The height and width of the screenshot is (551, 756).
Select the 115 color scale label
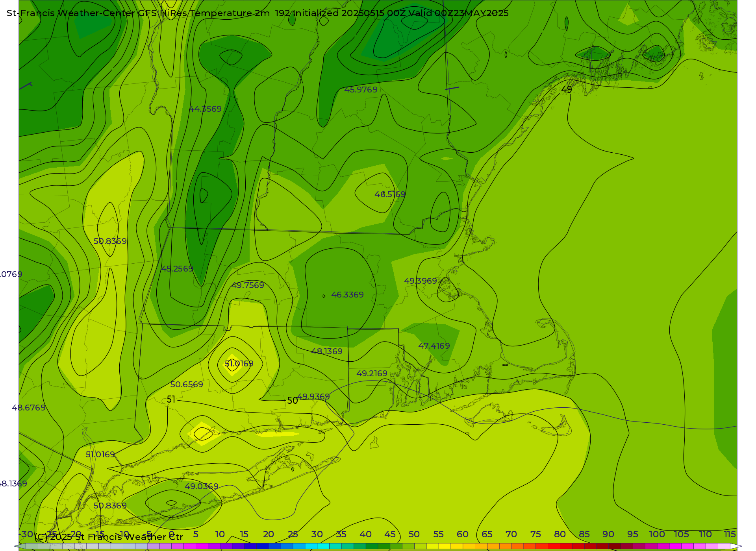click(730, 534)
